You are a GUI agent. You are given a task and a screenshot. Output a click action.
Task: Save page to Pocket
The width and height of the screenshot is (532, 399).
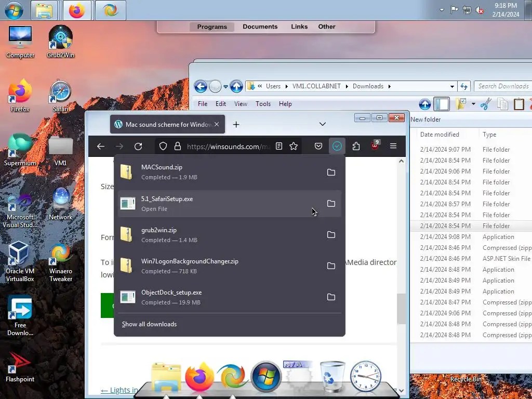point(318,146)
